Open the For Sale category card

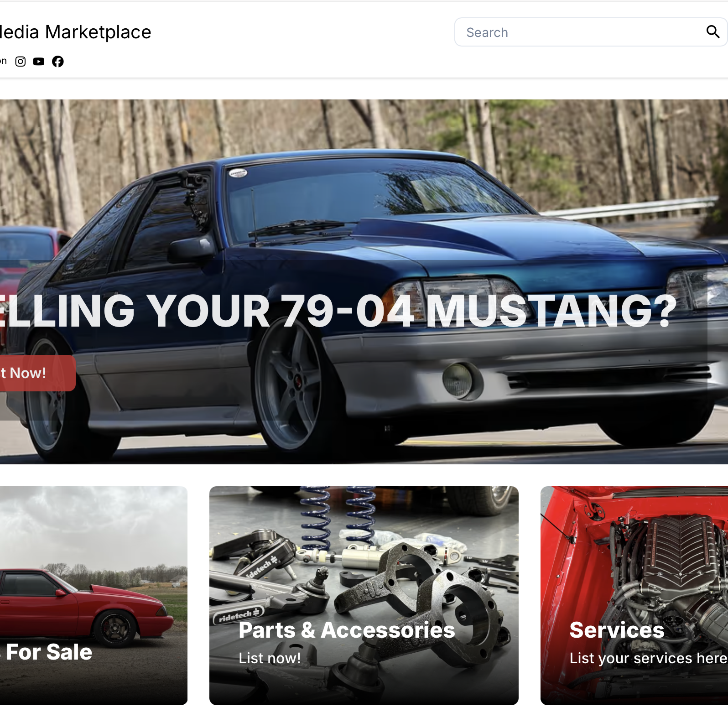(94, 596)
